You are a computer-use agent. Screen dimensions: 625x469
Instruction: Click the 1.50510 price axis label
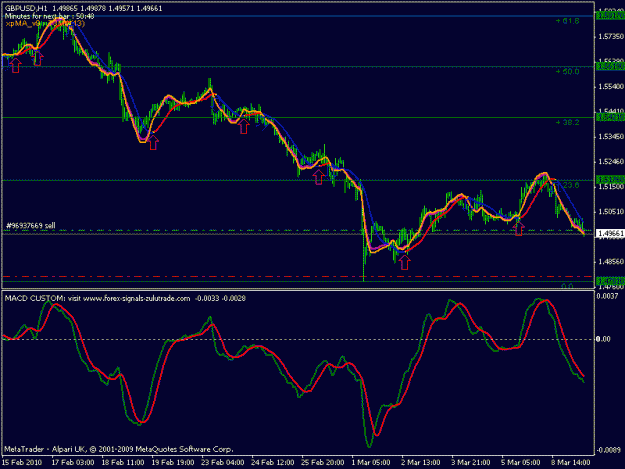[611, 212]
